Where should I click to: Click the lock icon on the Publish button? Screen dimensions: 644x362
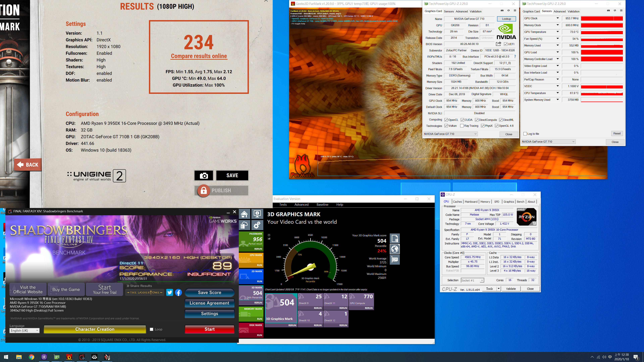[x=203, y=191]
